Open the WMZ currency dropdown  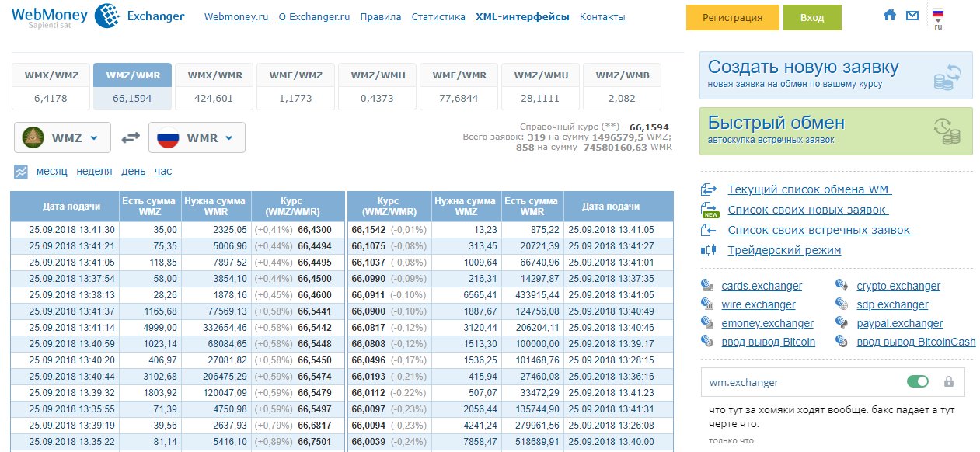point(62,137)
